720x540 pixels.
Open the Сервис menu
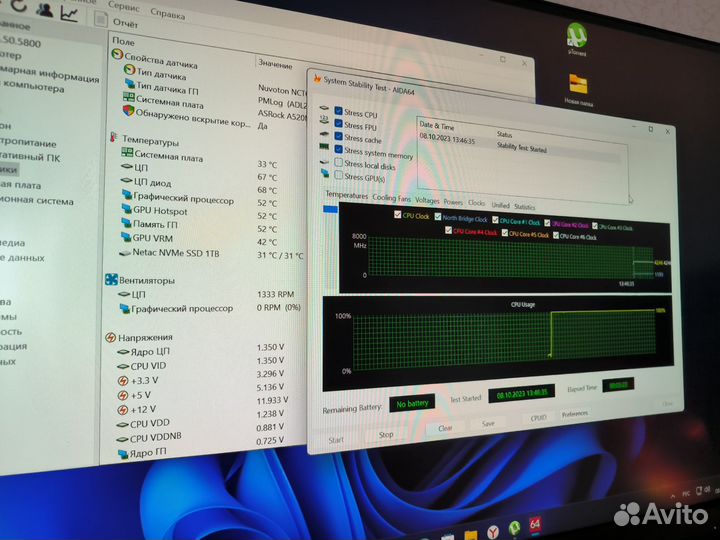124,6
